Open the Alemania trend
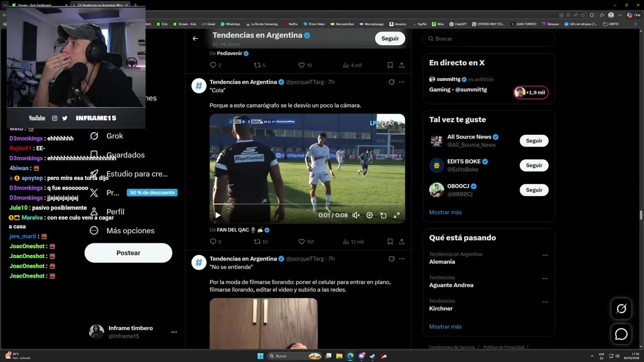Screen dimensions: 644x362 click(442, 262)
